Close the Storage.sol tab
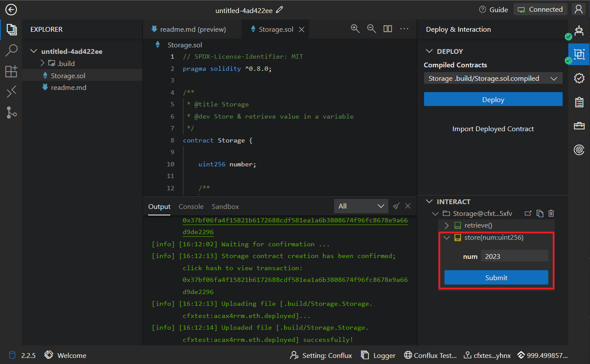 click(302, 30)
